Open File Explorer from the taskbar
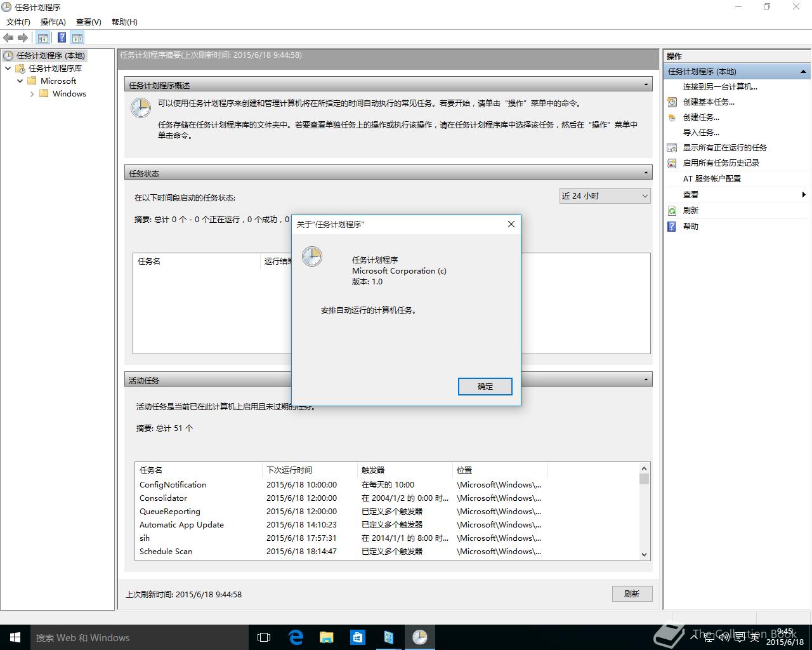This screenshot has width=812, height=650. [327, 637]
